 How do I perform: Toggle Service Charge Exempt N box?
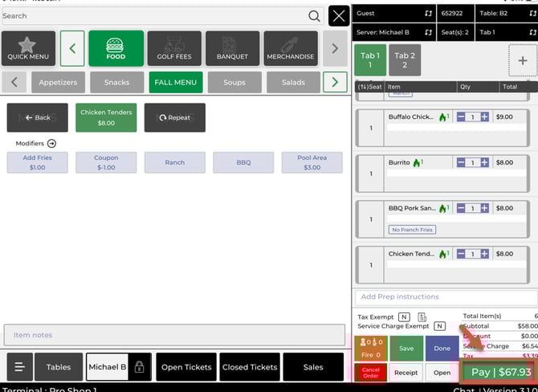tap(439, 326)
